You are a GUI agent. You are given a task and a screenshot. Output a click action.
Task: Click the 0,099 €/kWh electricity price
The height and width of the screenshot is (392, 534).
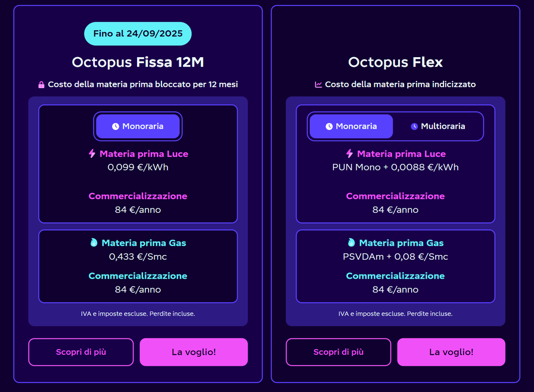click(x=138, y=167)
